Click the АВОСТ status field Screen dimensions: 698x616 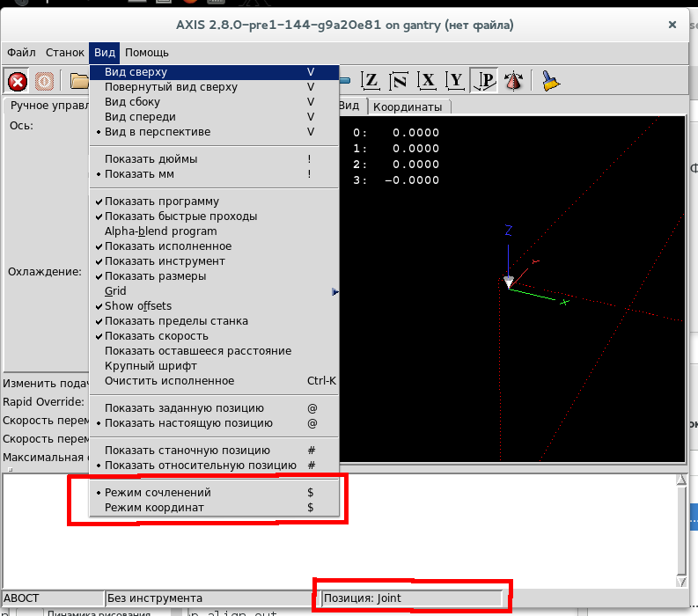click(x=53, y=598)
